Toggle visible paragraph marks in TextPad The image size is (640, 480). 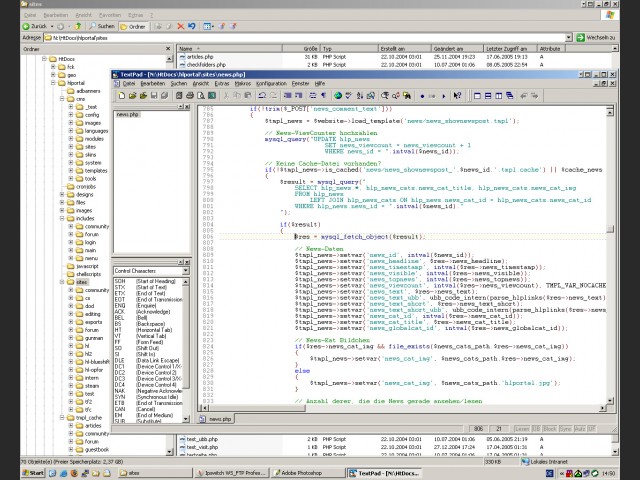point(323,96)
